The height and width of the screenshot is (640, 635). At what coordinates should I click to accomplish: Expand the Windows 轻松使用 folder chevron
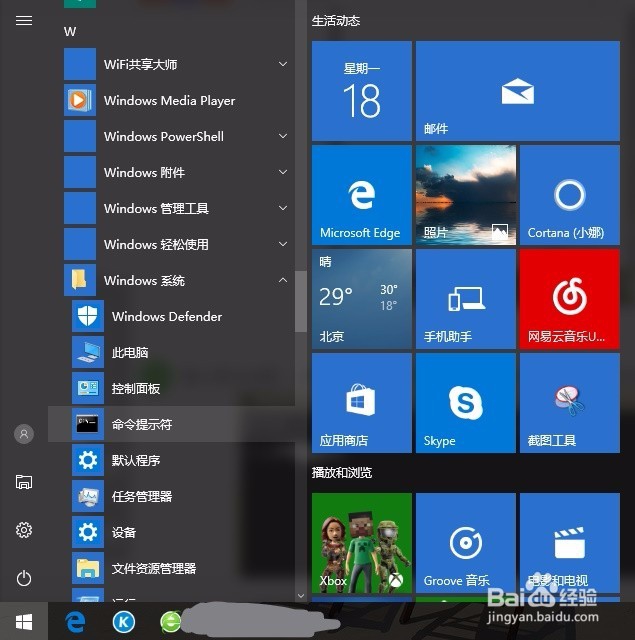pos(283,244)
